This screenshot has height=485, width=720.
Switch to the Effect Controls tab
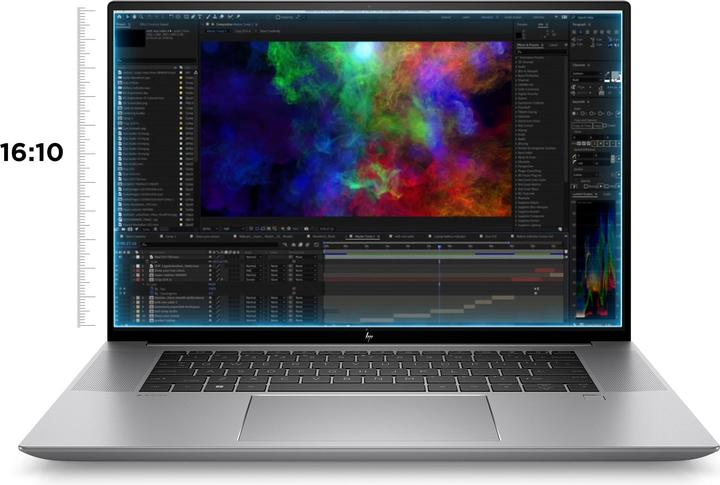[154, 24]
